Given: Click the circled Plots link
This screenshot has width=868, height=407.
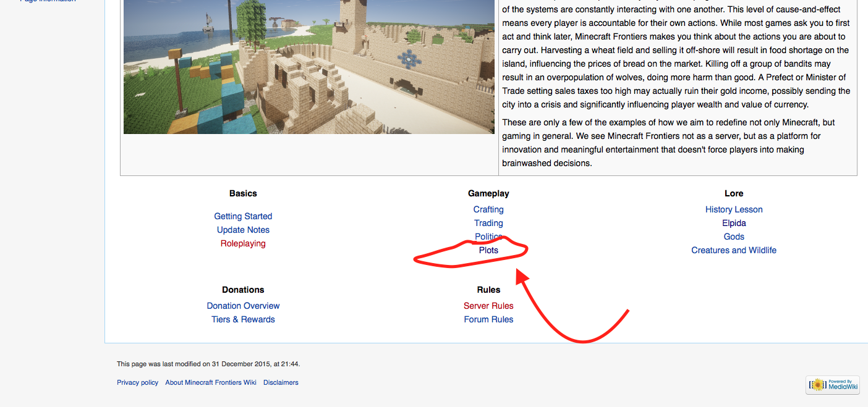Looking at the screenshot, I should coord(488,250).
